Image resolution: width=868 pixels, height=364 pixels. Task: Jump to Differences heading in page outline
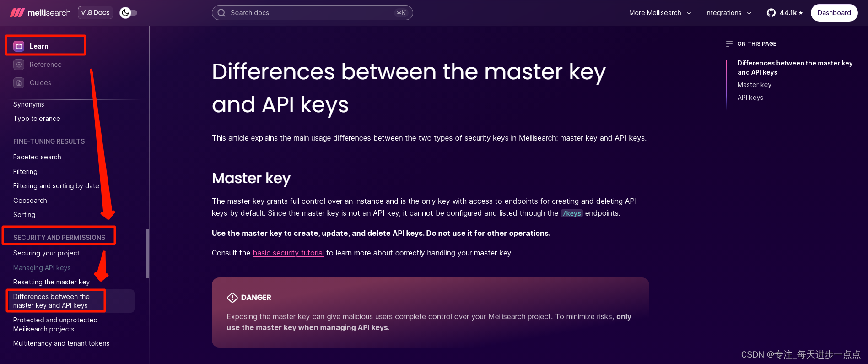(795, 68)
